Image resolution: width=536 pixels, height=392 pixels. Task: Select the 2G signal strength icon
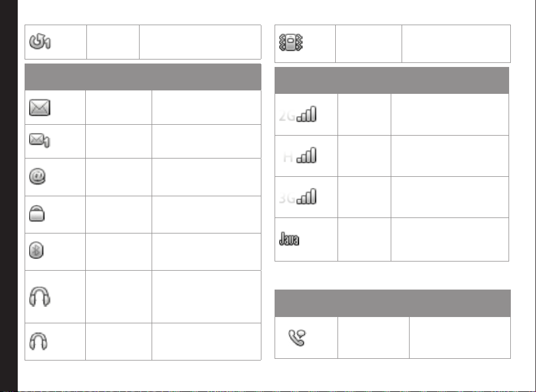(x=297, y=114)
